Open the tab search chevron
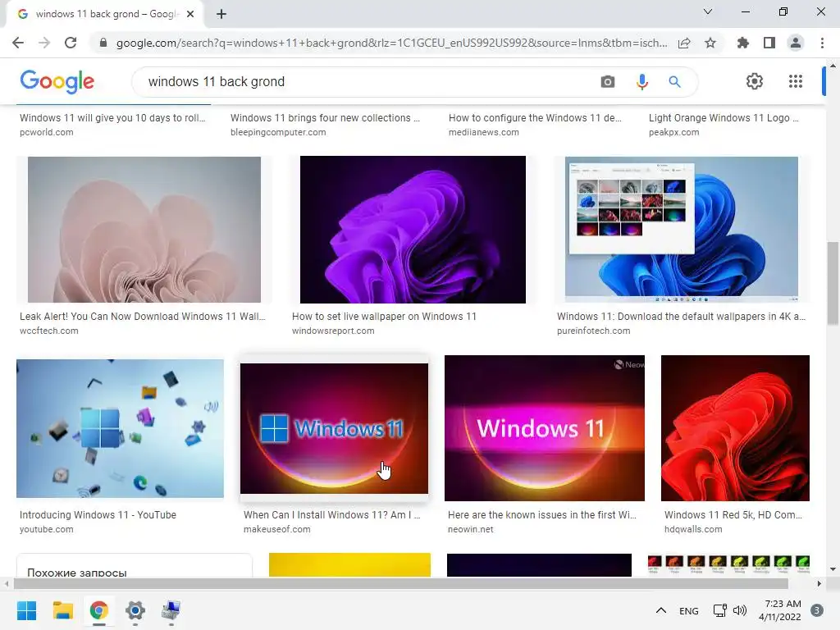This screenshot has height=630, width=840. [708, 11]
